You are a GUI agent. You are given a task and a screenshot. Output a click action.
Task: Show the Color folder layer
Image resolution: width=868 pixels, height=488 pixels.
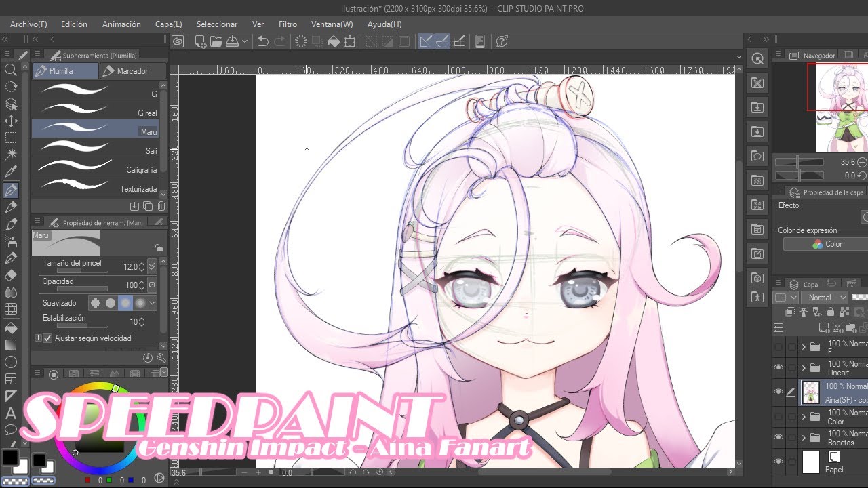(778, 416)
